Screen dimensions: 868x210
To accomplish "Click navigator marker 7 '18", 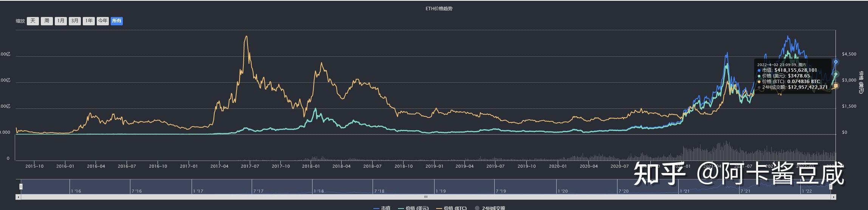I will pyautogui.click(x=379, y=191).
